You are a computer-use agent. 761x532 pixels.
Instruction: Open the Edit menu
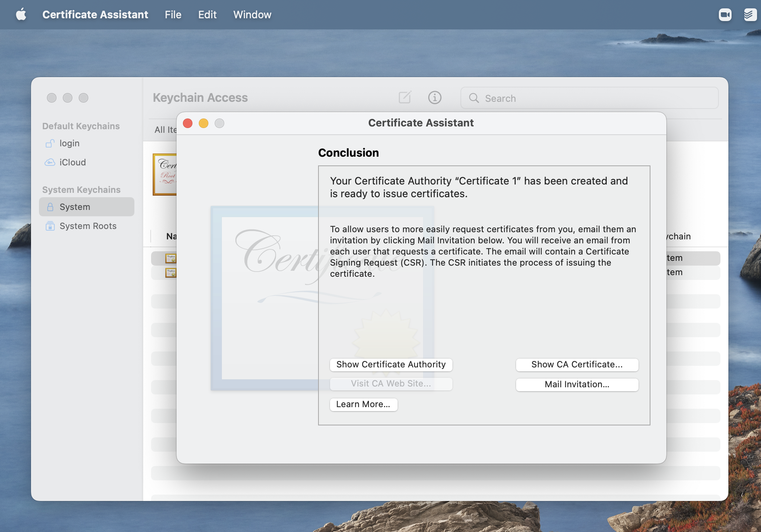[207, 15]
